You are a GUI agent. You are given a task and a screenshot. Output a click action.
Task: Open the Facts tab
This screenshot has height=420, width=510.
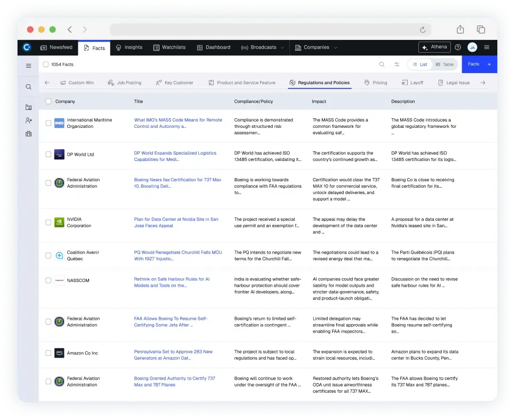(x=94, y=48)
